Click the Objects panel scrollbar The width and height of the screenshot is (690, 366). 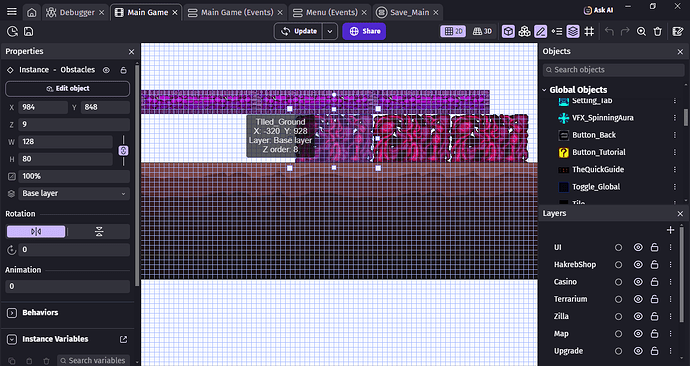coord(686,117)
